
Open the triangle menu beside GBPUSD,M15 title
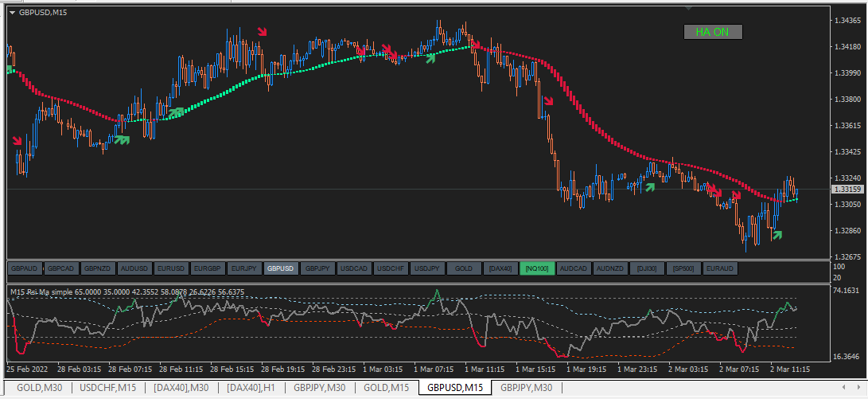click(x=12, y=12)
